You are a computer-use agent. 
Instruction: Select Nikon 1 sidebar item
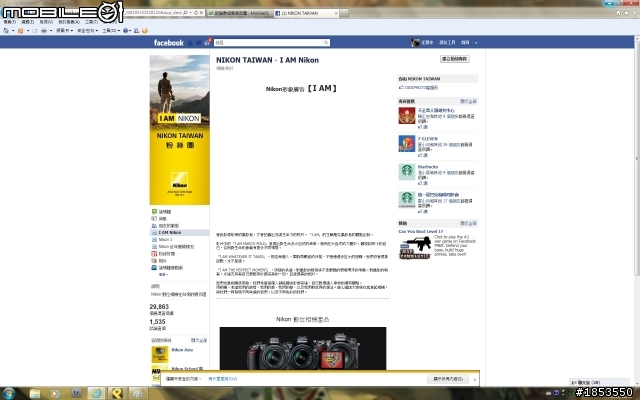point(162,240)
